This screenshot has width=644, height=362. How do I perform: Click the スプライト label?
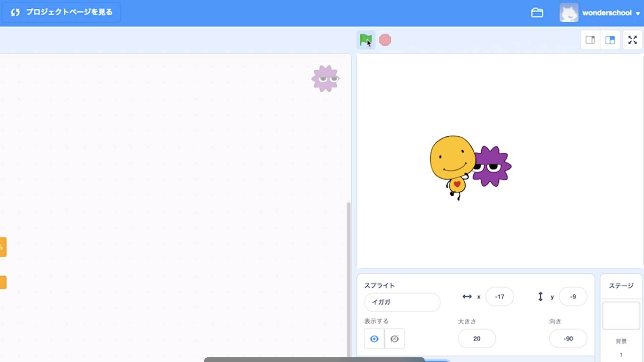(x=380, y=286)
